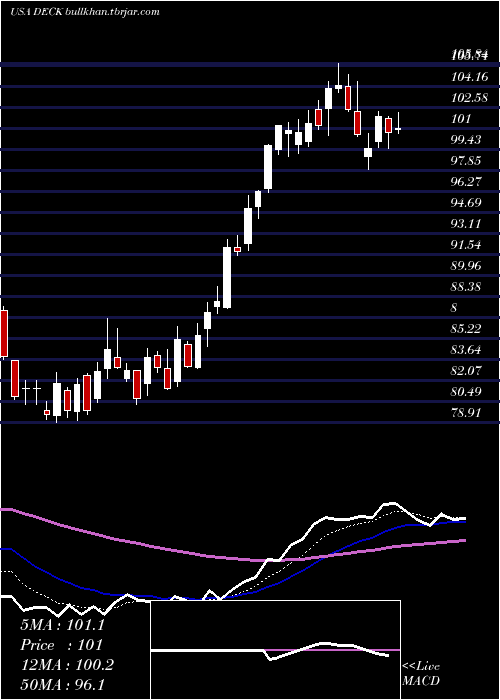Click the '<<Live MACD' label

[421, 674]
